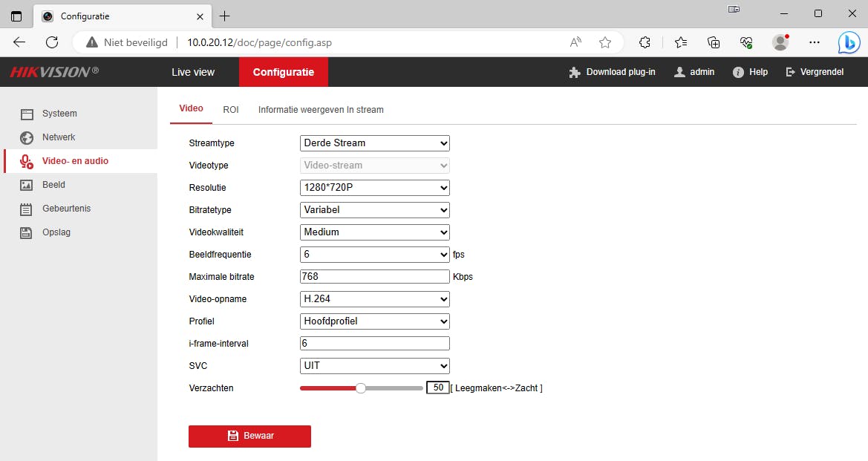Click the red part of Verzachten slider
Image resolution: width=868 pixels, height=461 pixels.
[x=327, y=388]
